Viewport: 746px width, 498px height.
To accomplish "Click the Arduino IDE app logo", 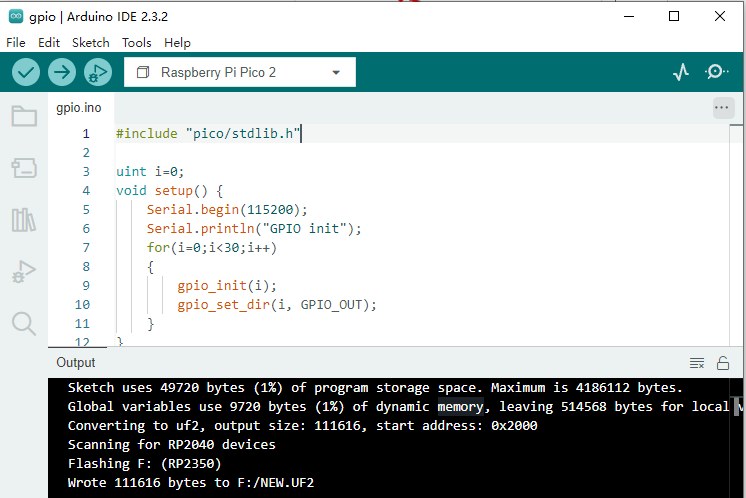I will 16,16.
